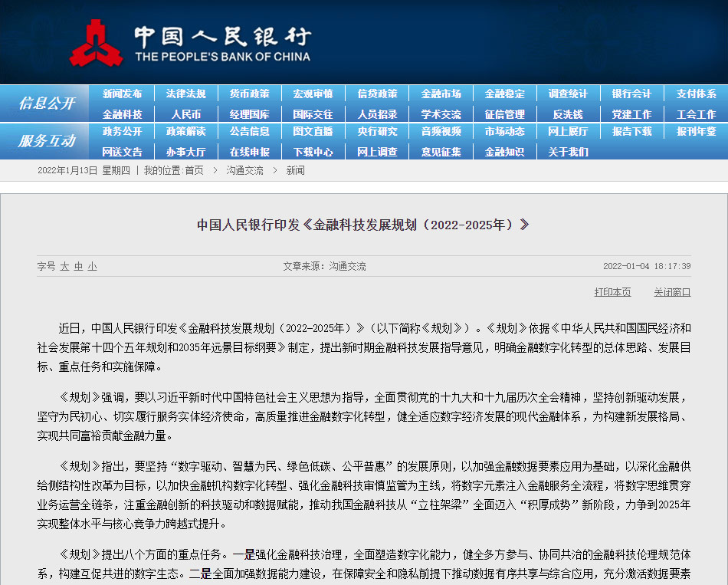Click the 信息公开 category header
This screenshot has width=728, height=585.
point(47,104)
